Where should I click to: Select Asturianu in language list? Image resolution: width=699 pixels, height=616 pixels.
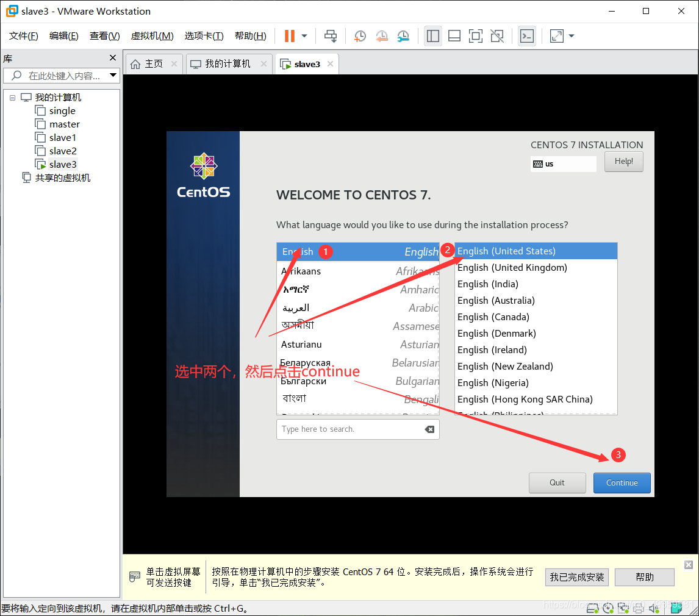click(357, 344)
